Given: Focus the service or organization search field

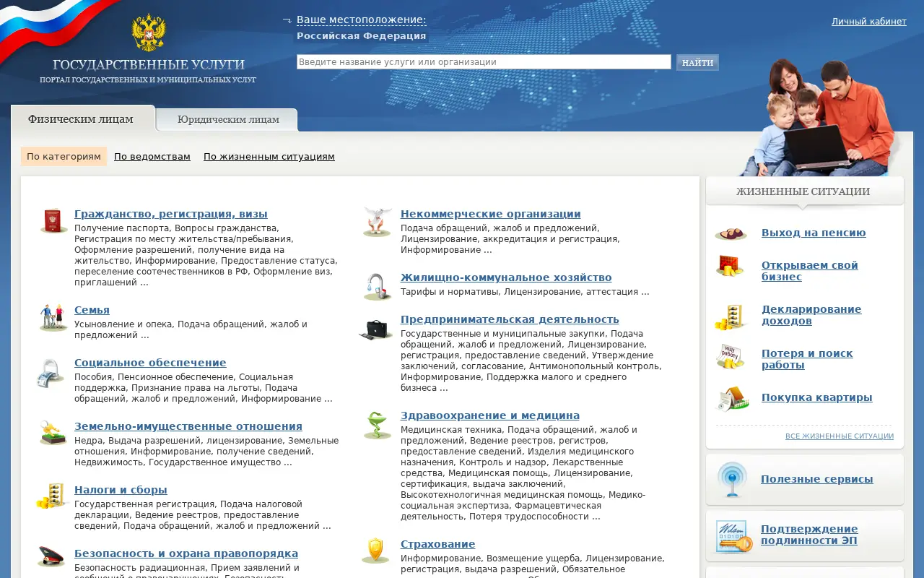Looking at the screenshot, I should pyautogui.click(x=484, y=62).
